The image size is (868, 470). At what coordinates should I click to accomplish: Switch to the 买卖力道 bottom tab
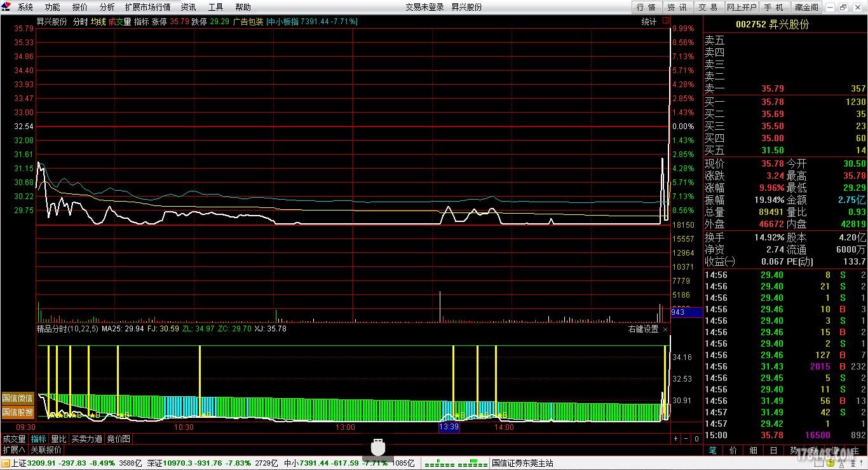86,439
